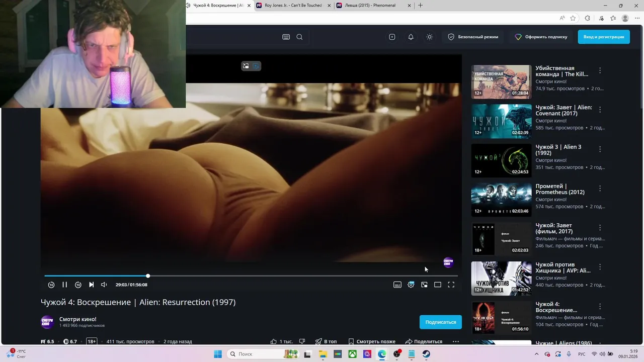
Task: Open more actions menu below video
Action: coord(456,341)
